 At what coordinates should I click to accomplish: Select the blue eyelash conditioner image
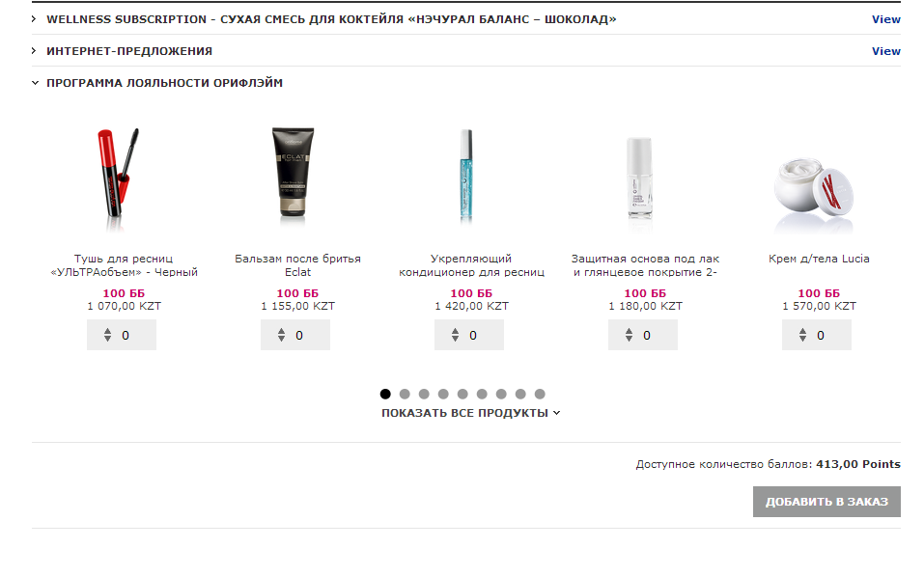466,176
